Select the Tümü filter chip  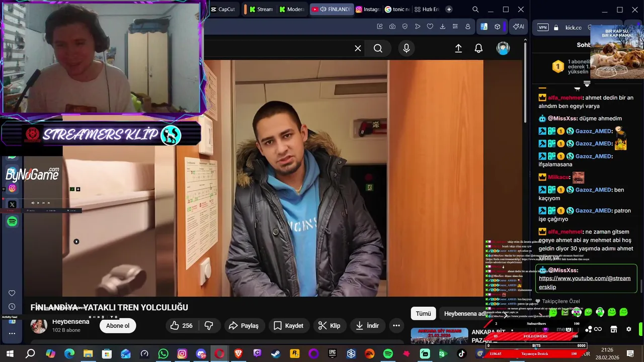coord(423,314)
